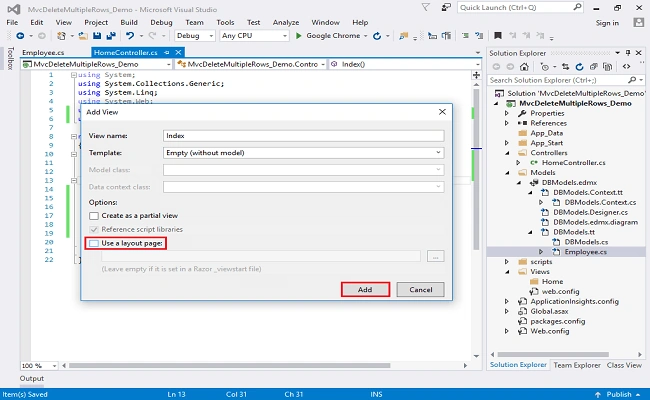The height and width of the screenshot is (400, 650).
Task: Open the Template dropdown
Action: tap(438, 153)
